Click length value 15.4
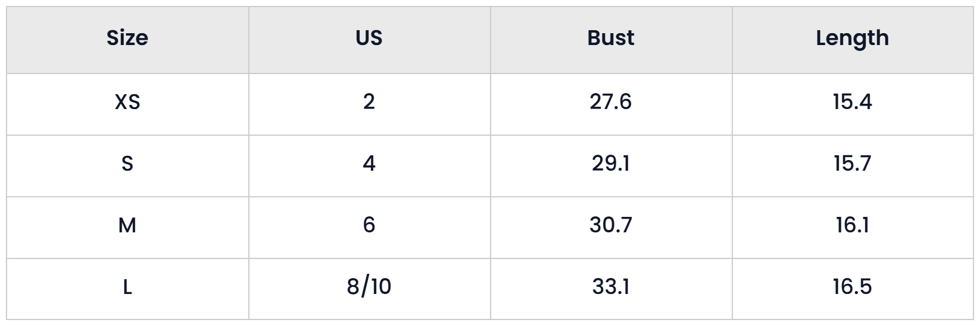The height and width of the screenshot is (326, 980). [853, 104]
